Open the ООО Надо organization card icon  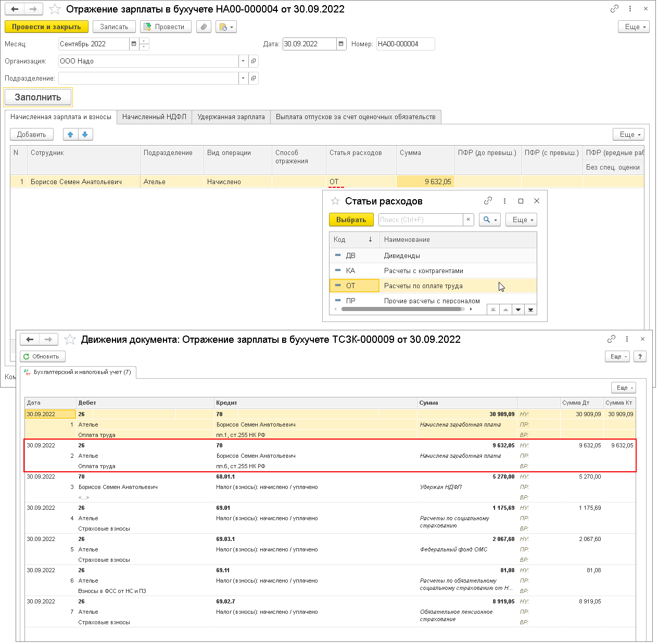[x=254, y=61]
